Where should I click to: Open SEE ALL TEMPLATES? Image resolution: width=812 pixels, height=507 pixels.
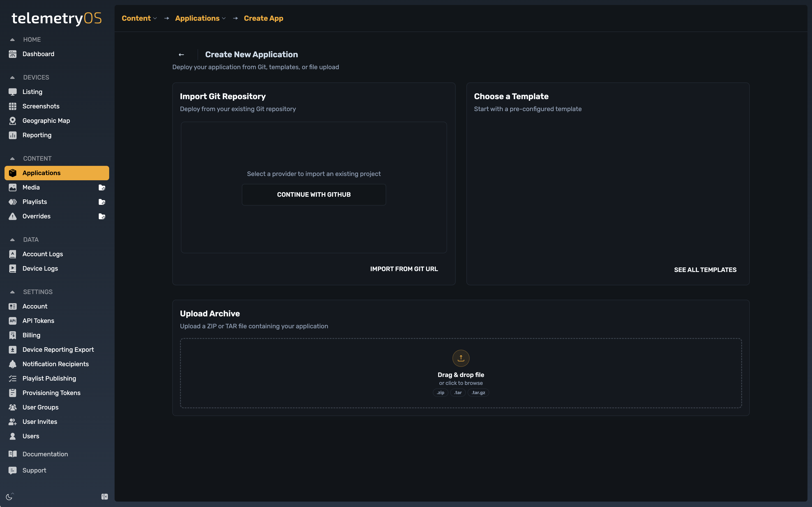[705, 269]
